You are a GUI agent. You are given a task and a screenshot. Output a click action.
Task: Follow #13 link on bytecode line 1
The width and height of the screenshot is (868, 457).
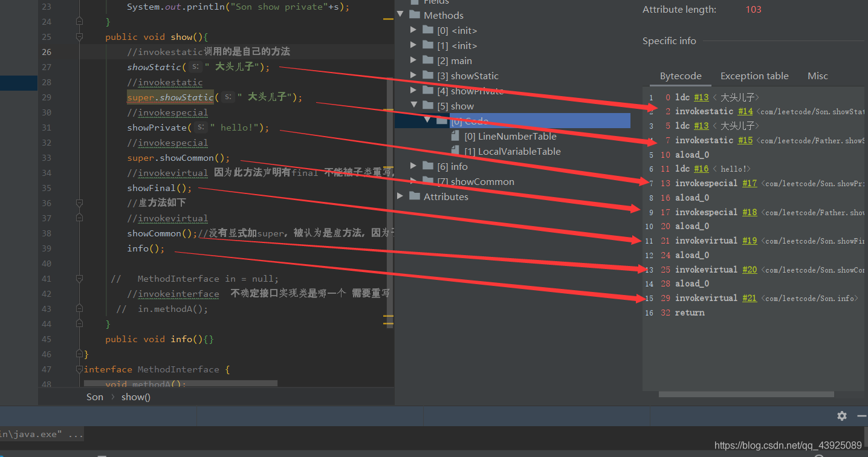click(x=701, y=97)
